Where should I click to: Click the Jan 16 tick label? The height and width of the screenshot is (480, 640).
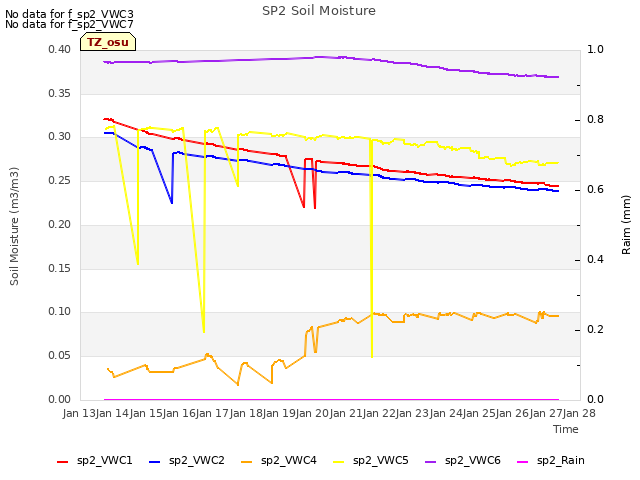(x=179, y=413)
